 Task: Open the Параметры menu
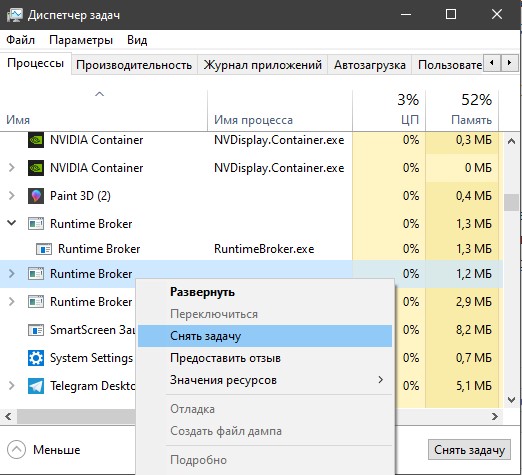(81, 40)
